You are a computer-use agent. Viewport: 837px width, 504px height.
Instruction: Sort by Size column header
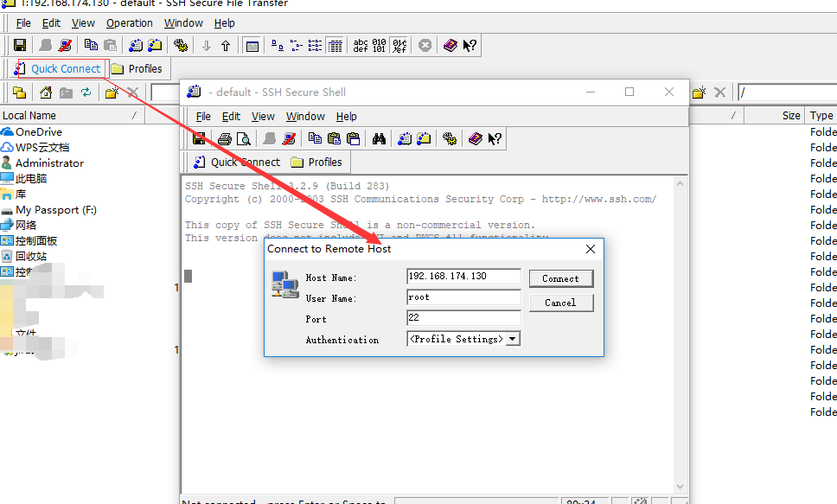pyautogui.click(x=774, y=115)
